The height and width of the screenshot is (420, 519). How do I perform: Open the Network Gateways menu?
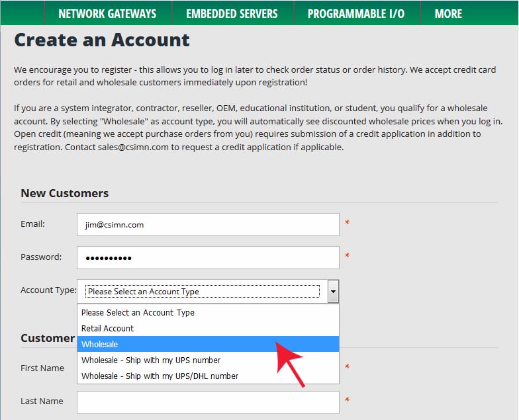coord(107,13)
